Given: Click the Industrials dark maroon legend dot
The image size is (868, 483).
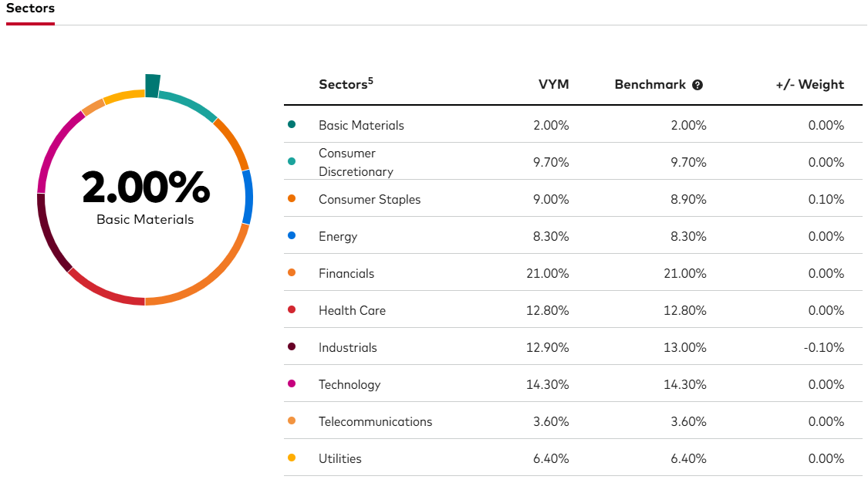Looking at the screenshot, I should pos(292,347).
